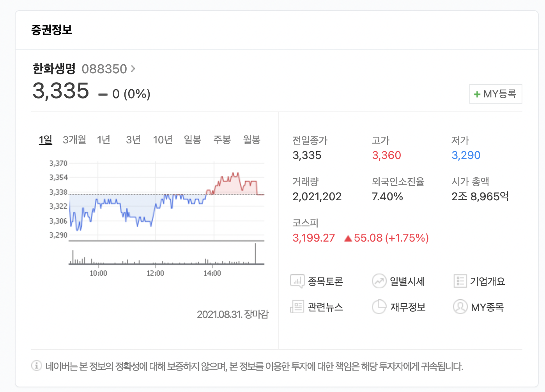Click the stock code 088350
Image resolution: width=545 pixels, height=392 pixels.
104,69
